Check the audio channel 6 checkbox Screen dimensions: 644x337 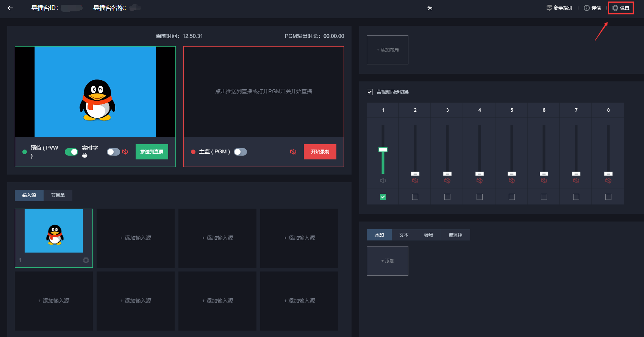pos(544,197)
